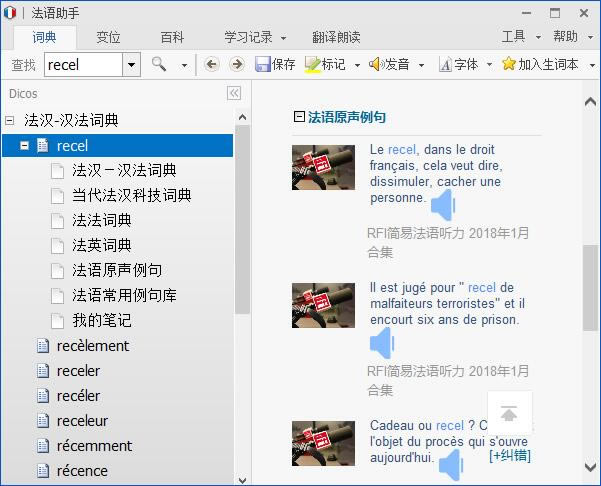Go forward with the right arrow icon
601x486 pixels.
click(x=236, y=65)
